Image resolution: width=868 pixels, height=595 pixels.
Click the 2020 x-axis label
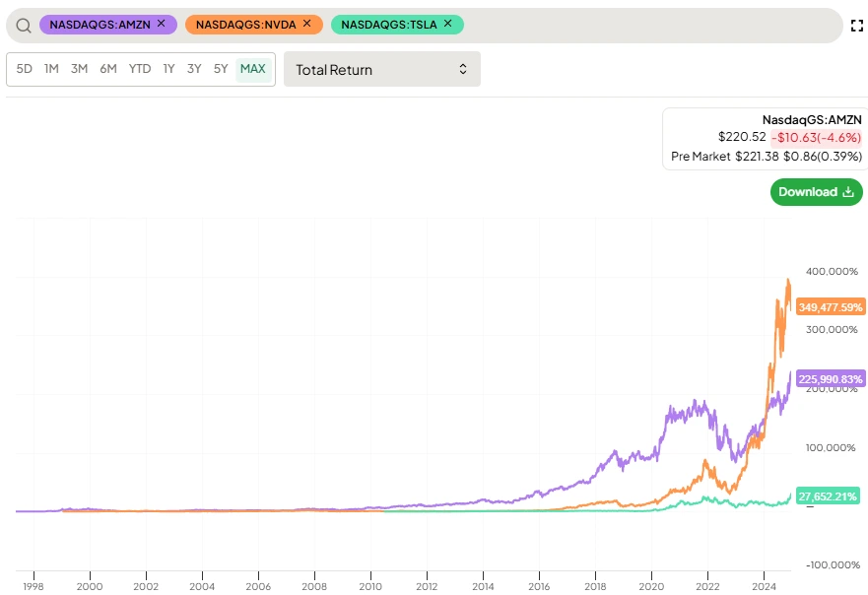(651, 586)
